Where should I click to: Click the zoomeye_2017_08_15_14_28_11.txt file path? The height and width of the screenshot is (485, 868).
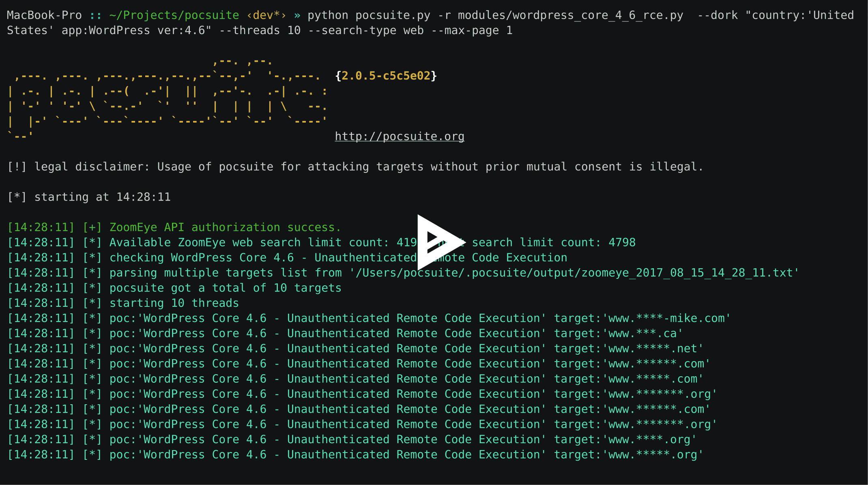tap(574, 273)
